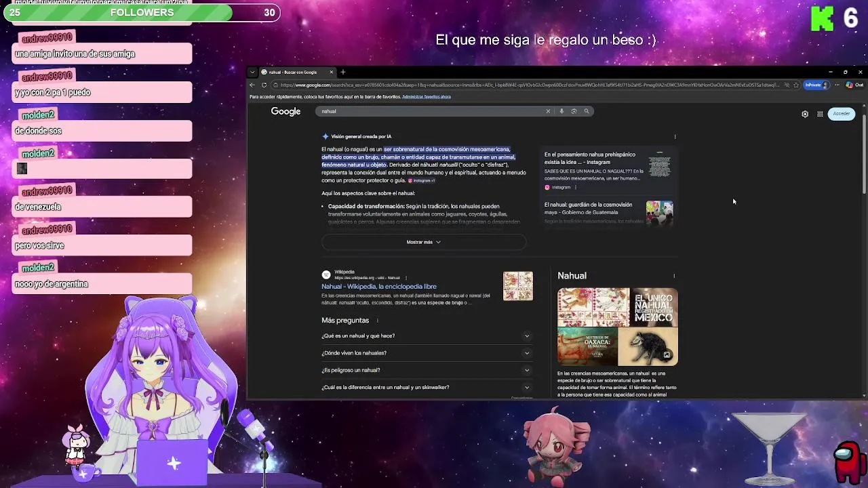The image size is (868, 488).
Task: Add this page to favorites star
Action: 796,85
